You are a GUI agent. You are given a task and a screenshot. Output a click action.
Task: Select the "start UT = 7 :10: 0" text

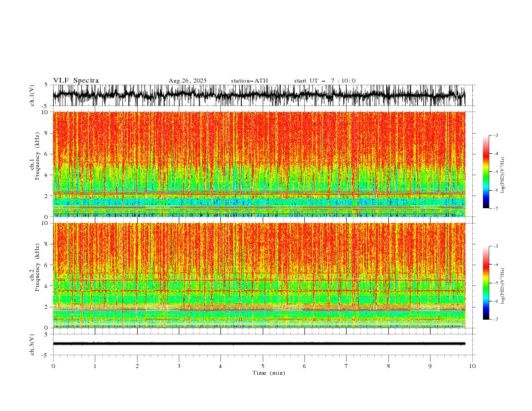point(324,81)
